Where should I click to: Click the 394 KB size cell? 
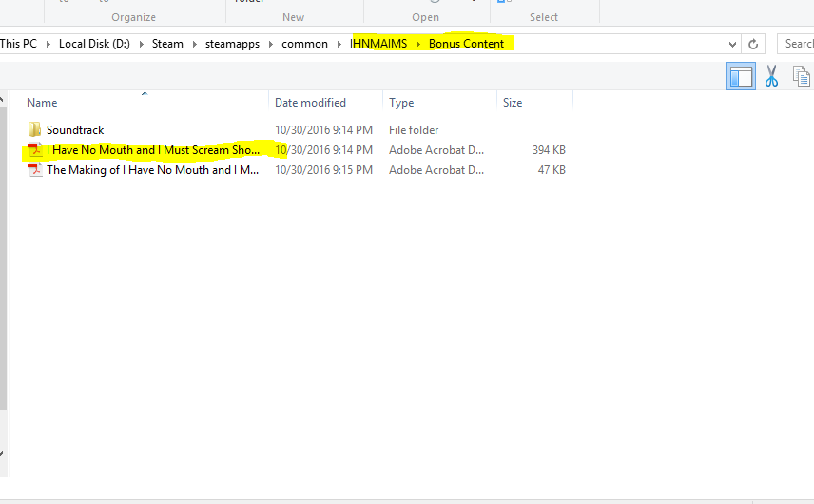click(x=549, y=150)
